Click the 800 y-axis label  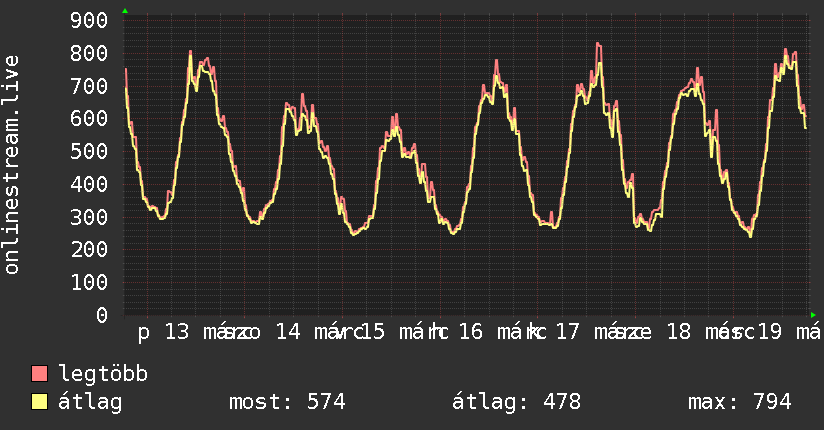coord(89,53)
